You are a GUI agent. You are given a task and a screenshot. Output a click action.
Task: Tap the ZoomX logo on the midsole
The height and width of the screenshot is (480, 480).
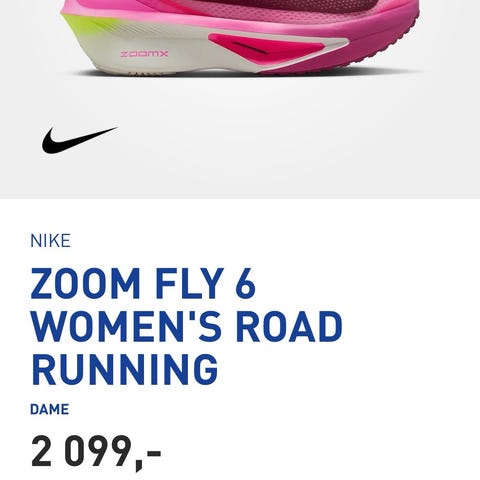pyautogui.click(x=144, y=54)
